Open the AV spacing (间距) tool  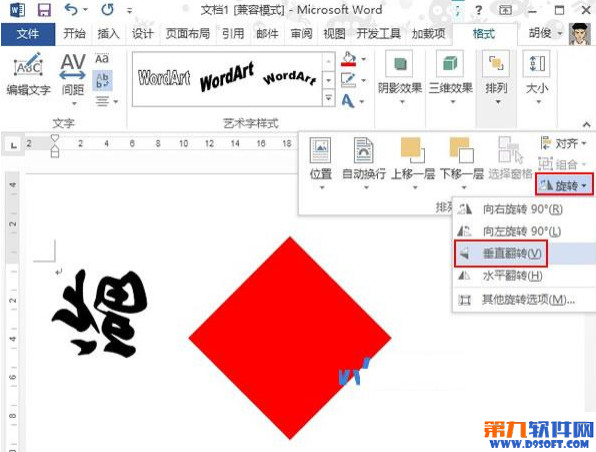point(73,67)
